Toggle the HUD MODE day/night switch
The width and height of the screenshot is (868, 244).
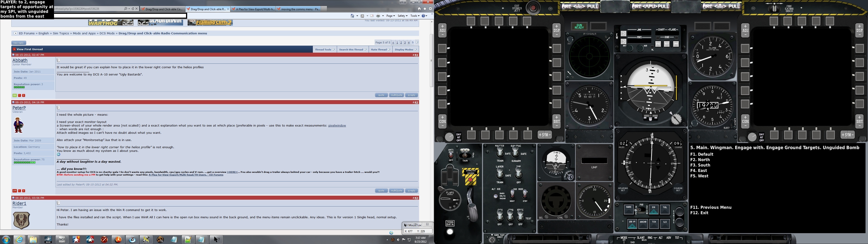point(512,194)
